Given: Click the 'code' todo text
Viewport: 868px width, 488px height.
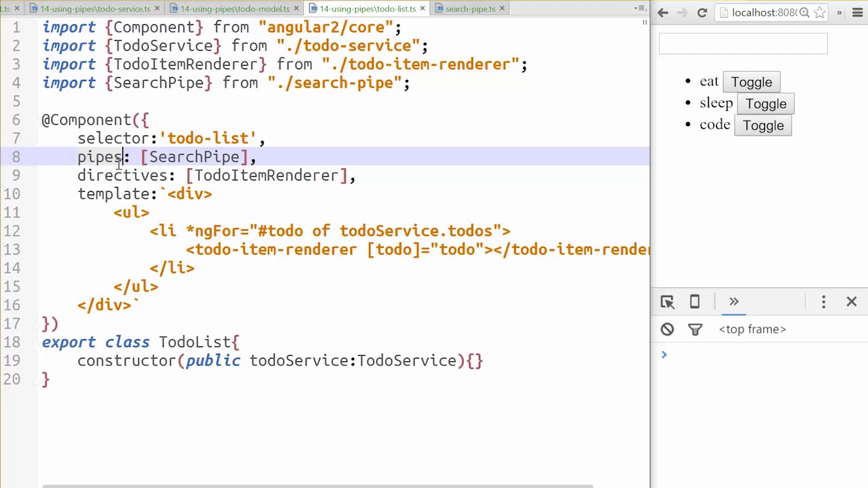Looking at the screenshot, I should tap(715, 125).
